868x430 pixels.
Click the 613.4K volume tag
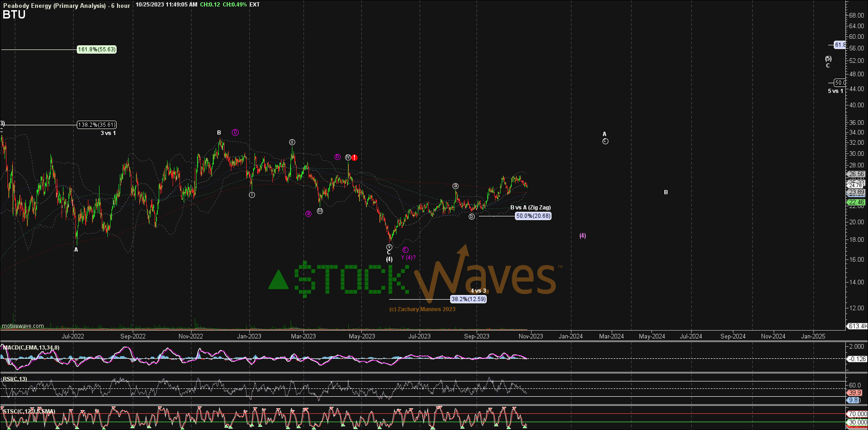click(857, 326)
